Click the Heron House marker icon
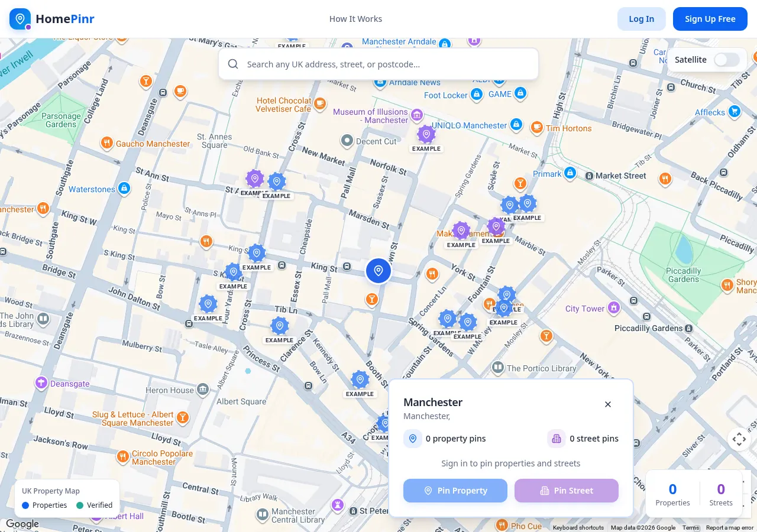The image size is (757, 532). coord(203,390)
